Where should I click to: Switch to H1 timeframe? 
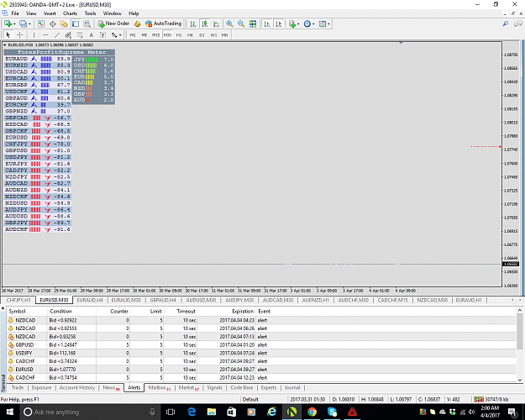179,34
